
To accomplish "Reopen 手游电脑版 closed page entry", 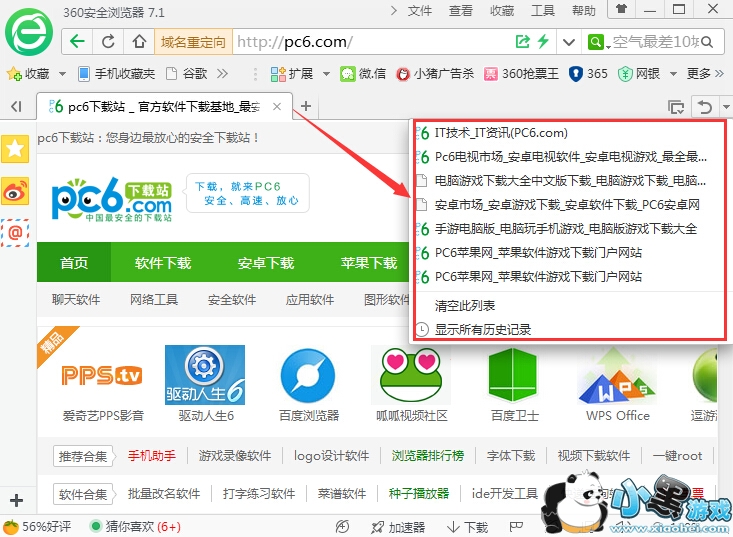I will click(568, 229).
